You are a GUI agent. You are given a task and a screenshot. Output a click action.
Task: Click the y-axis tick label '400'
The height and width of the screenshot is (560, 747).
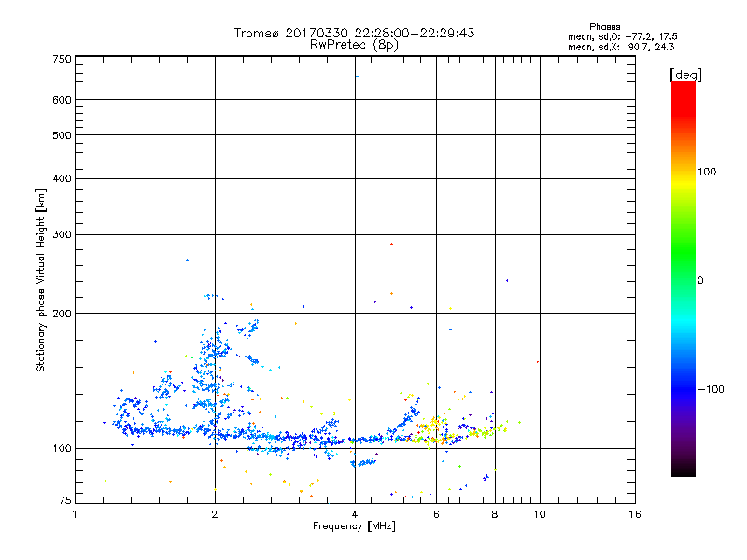coord(62,178)
